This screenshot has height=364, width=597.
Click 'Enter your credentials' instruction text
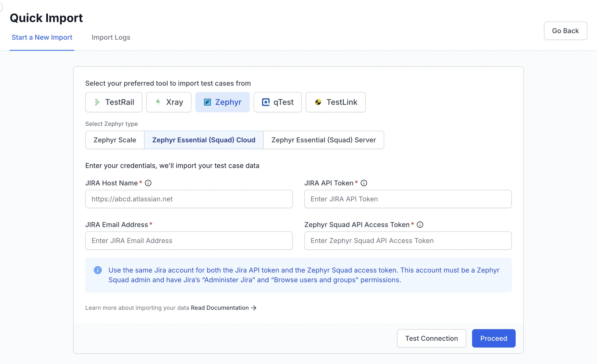click(172, 166)
